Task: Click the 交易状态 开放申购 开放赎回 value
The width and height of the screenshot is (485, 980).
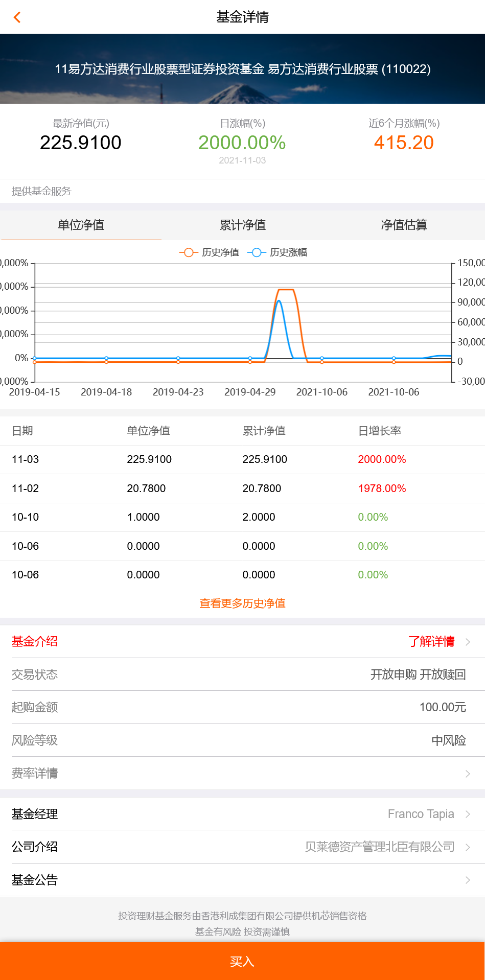Action: (418, 674)
